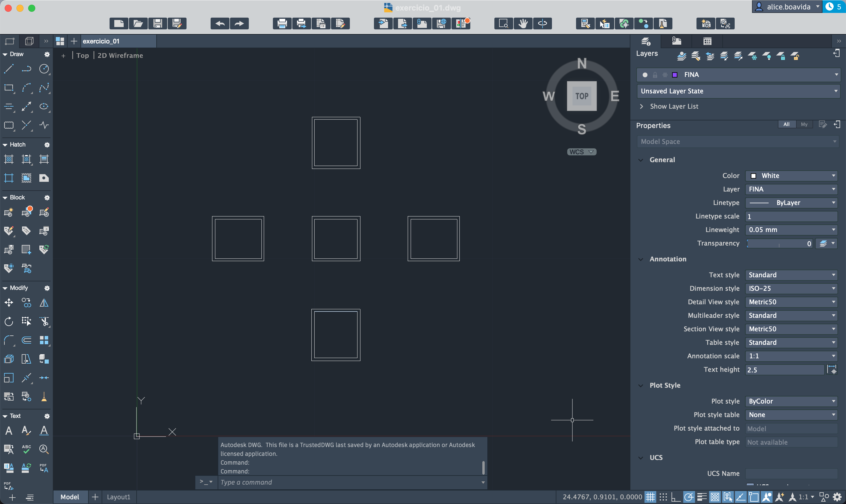Run the spell check text tool

point(26,449)
